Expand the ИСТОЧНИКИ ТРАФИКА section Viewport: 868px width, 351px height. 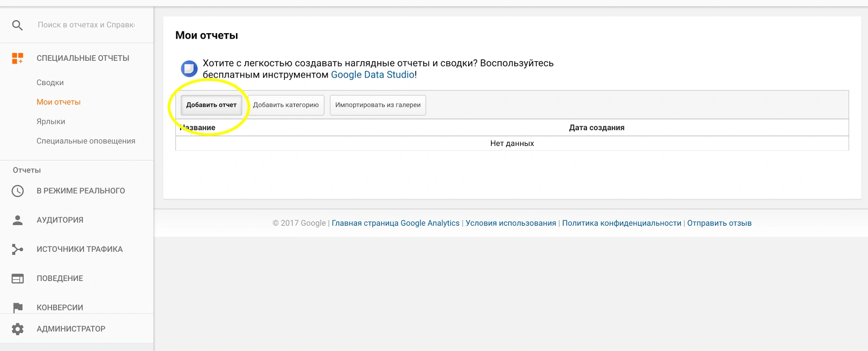coord(79,249)
